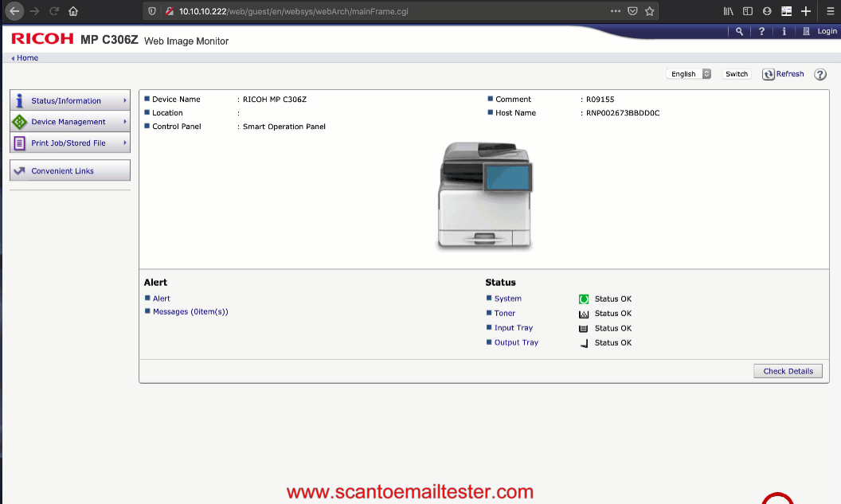Viewport: 841px width, 504px height.
Task: Click the Login door icon
Action: pos(807,31)
